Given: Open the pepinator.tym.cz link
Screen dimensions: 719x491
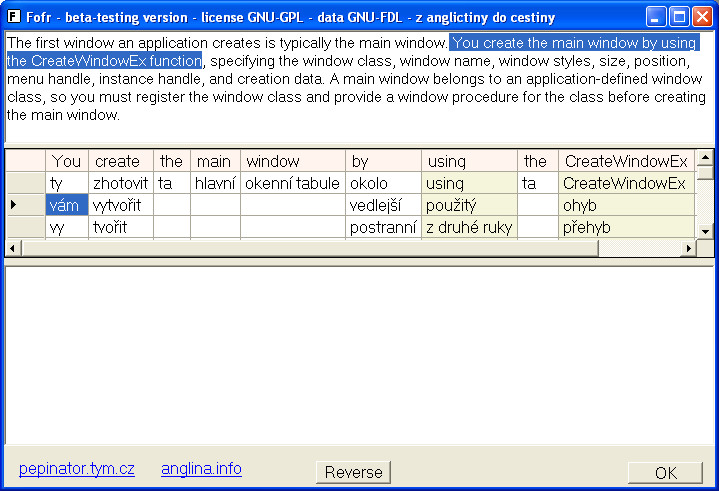Looking at the screenshot, I should point(77,469).
